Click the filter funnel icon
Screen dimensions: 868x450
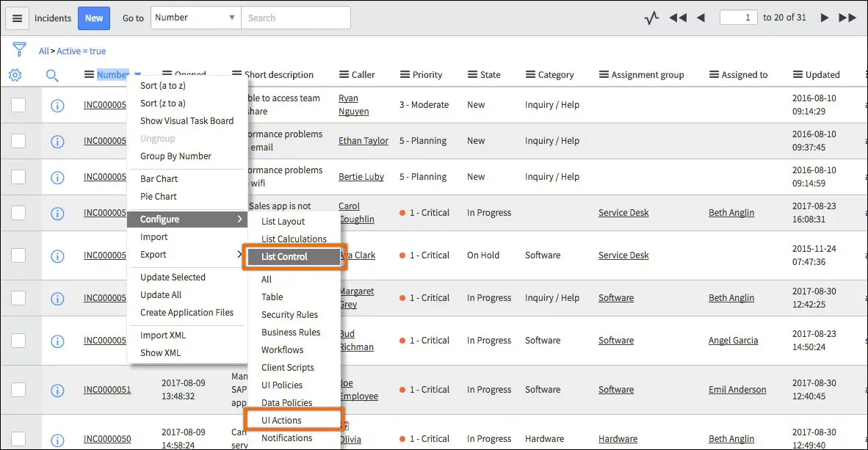pos(19,50)
